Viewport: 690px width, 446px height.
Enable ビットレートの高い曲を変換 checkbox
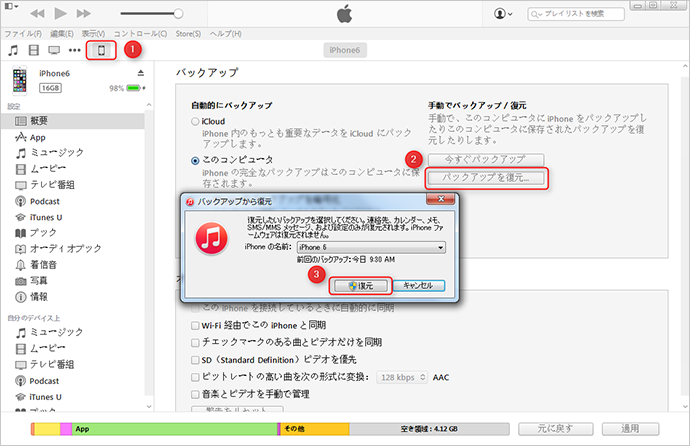point(195,377)
